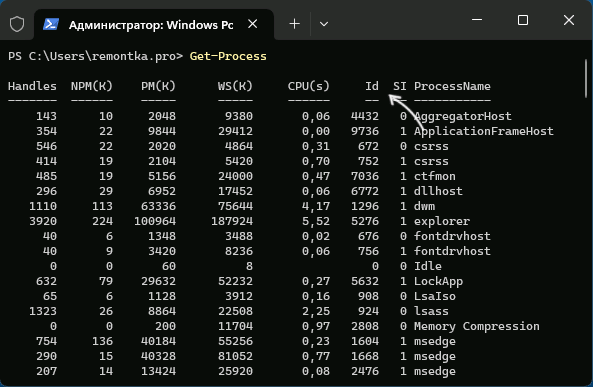Click the ProcessName column header
593x387 pixels.
click(452, 86)
